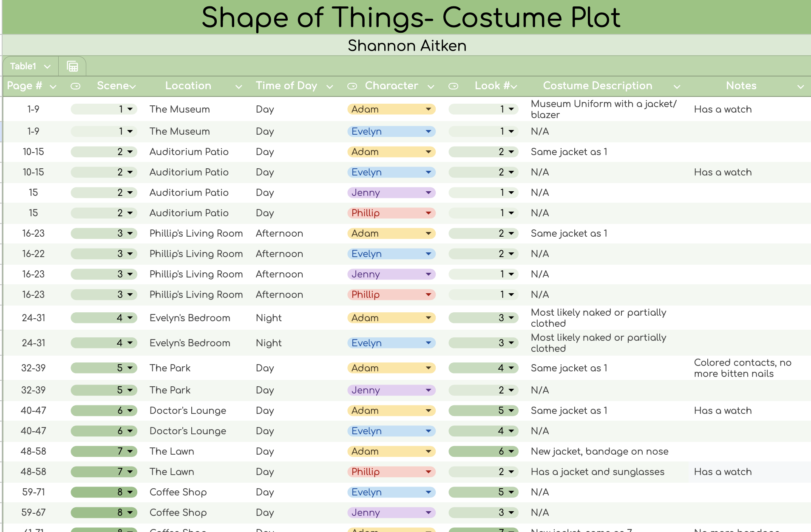
Task: Open the Time of Day column arrow
Action: coord(329,87)
